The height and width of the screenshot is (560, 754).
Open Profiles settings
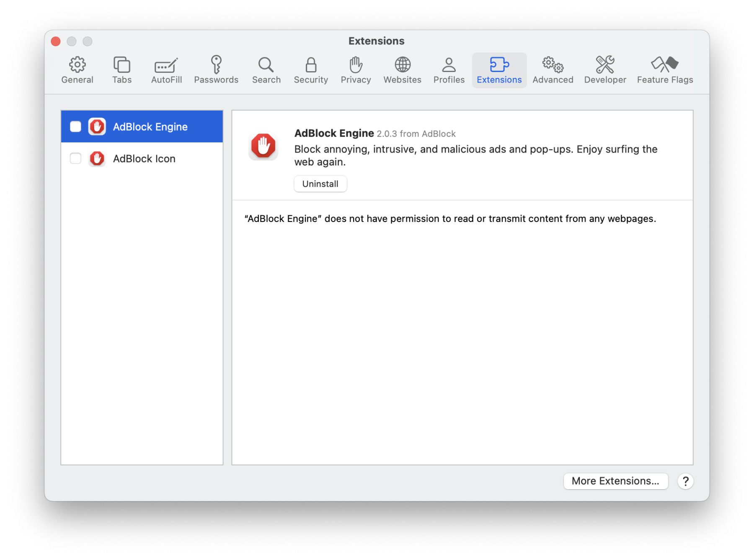pos(449,70)
